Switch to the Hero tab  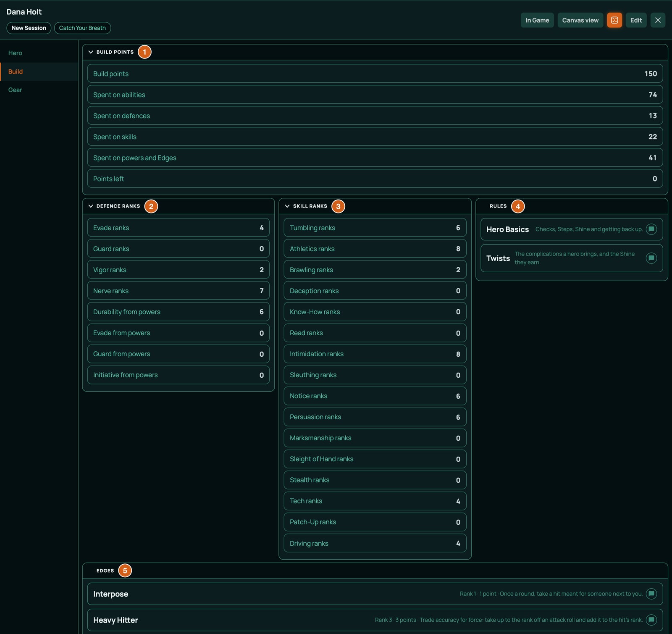coord(39,53)
